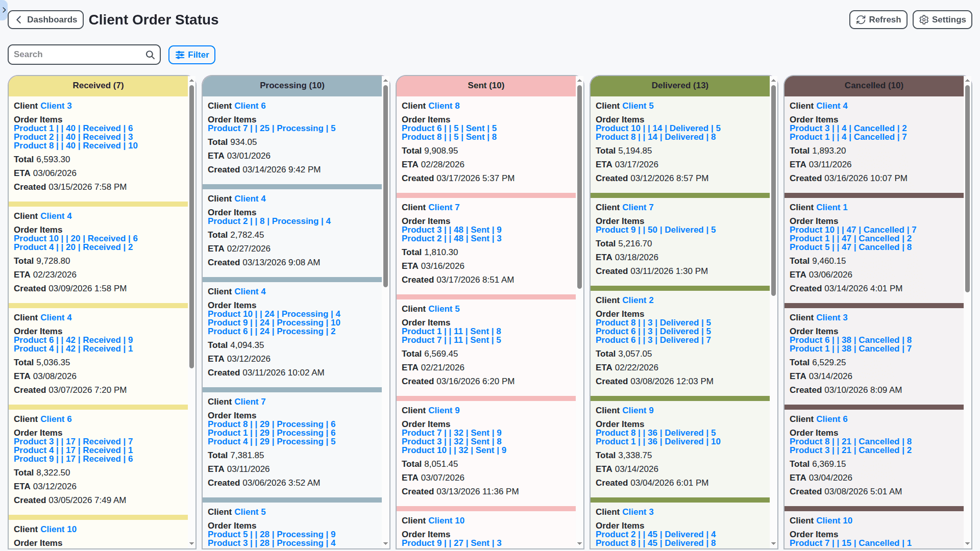Click inside the Search input field

pos(77,54)
